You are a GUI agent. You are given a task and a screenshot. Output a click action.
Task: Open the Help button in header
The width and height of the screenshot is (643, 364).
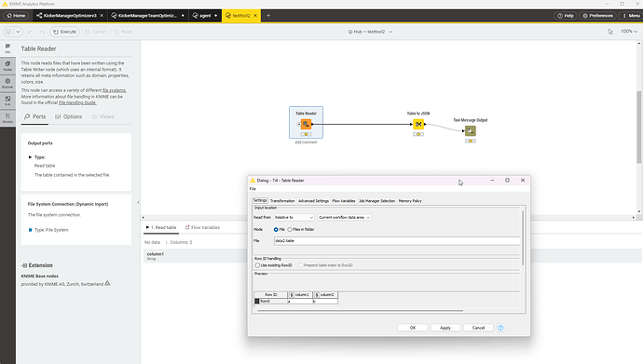pyautogui.click(x=566, y=16)
